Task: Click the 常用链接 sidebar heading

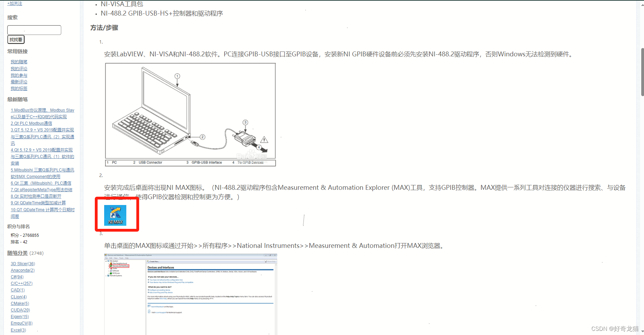Action: [17, 52]
